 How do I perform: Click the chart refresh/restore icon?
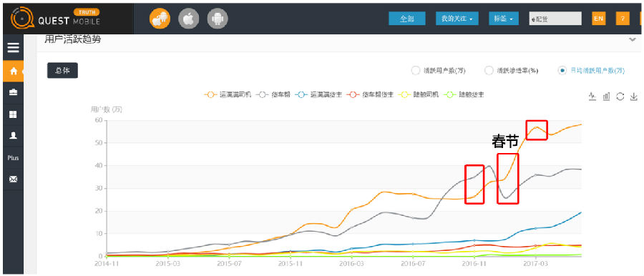[620, 97]
